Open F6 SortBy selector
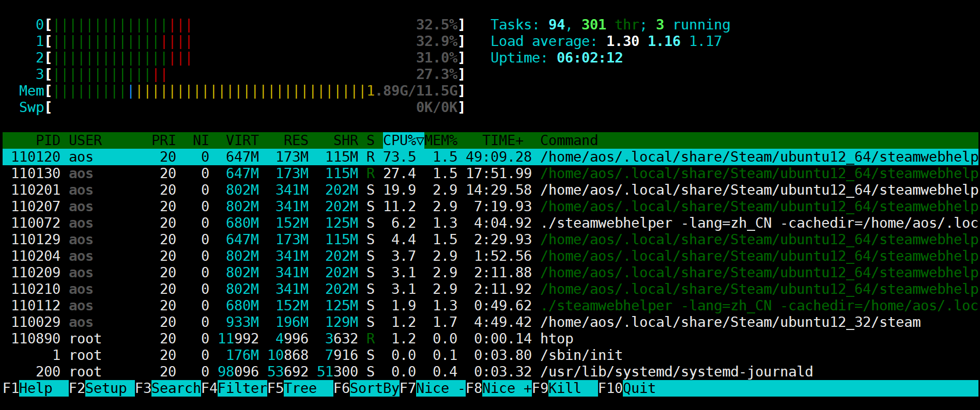 click(x=366, y=388)
